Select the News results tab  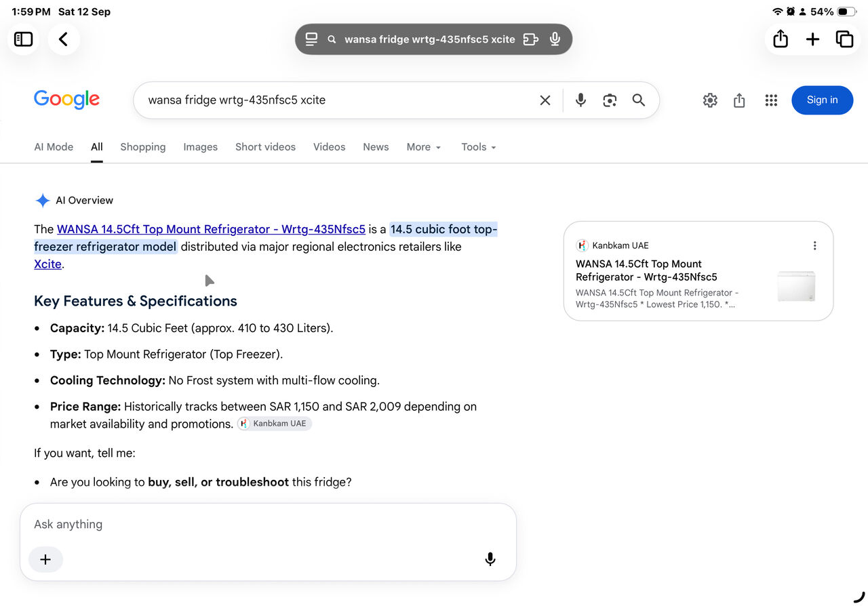point(376,147)
